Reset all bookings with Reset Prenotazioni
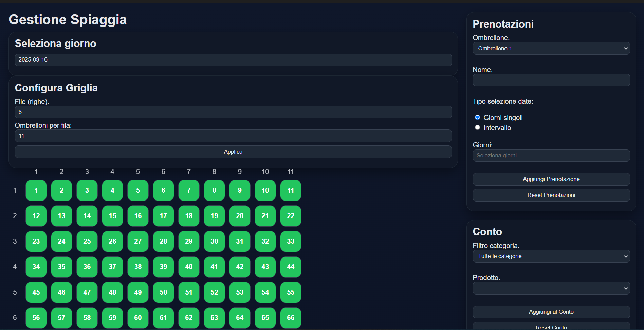Viewport: 644px width, 330px height. click(x=551, y=195)
